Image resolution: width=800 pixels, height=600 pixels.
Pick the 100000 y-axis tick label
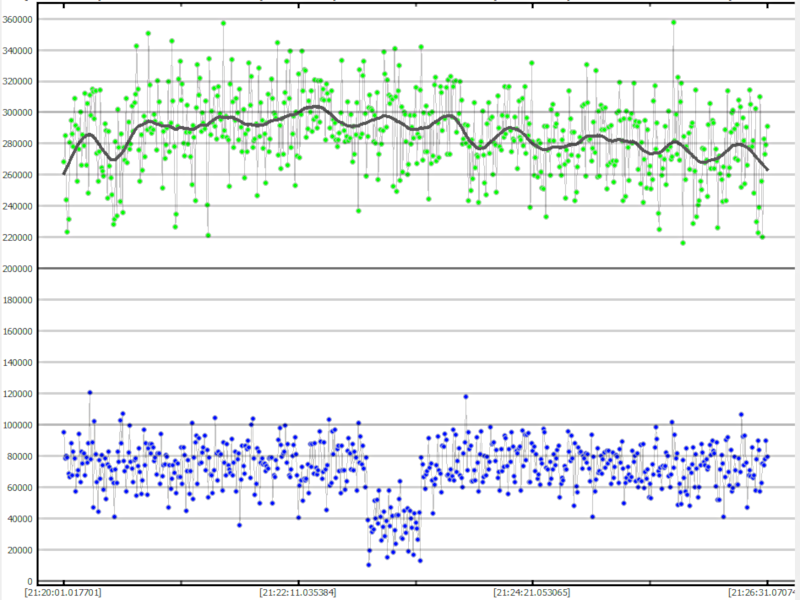point(18,425)
